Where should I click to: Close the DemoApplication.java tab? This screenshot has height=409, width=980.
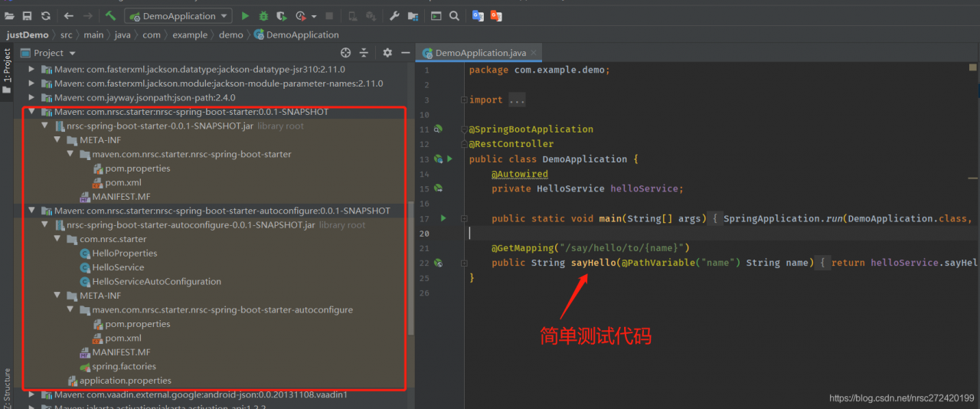point(534,54)
